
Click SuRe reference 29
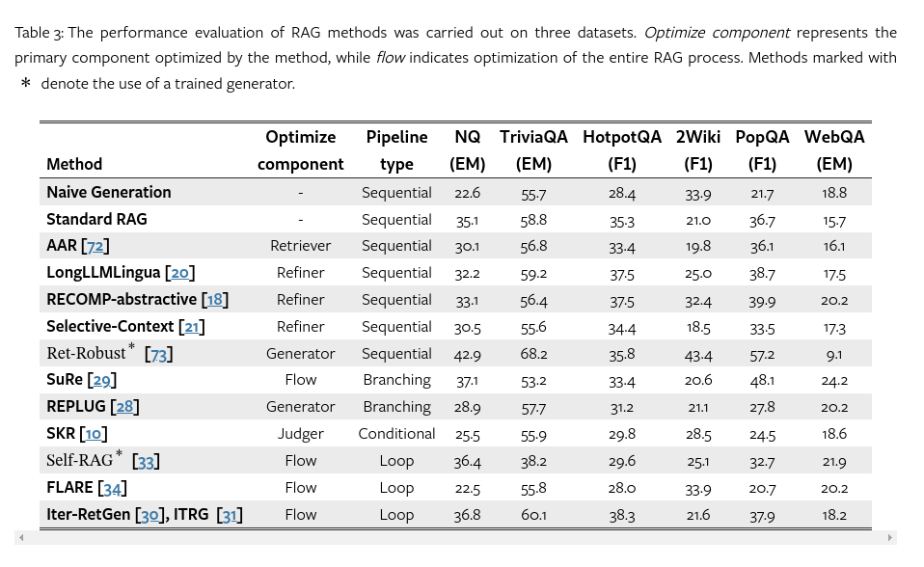[x=101, y=380]
